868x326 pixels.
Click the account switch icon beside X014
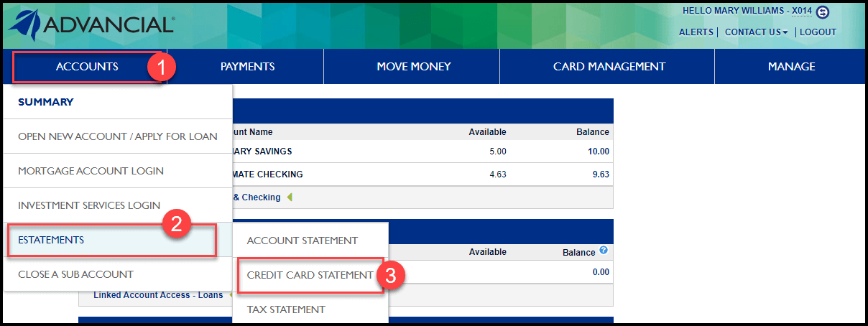[823, 11]
